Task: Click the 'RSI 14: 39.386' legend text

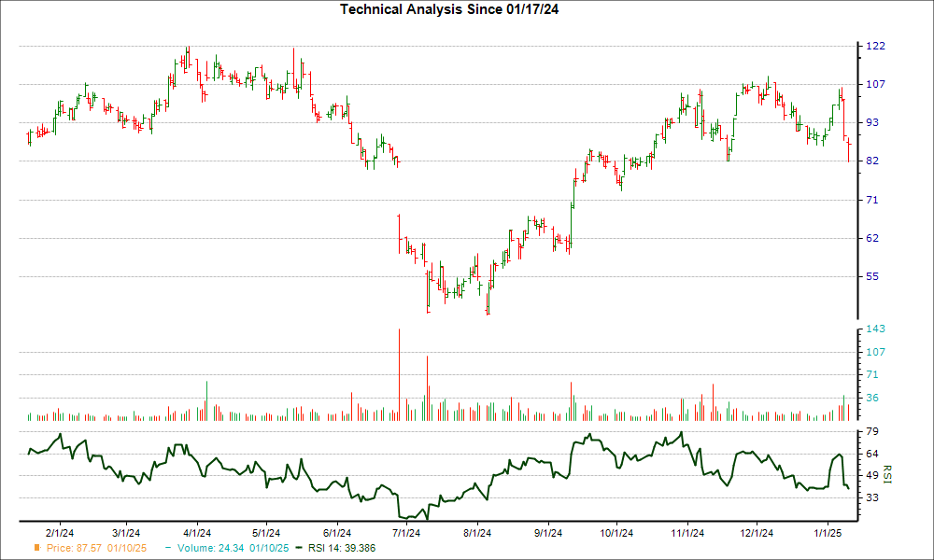Action: (x=342, y=548)
